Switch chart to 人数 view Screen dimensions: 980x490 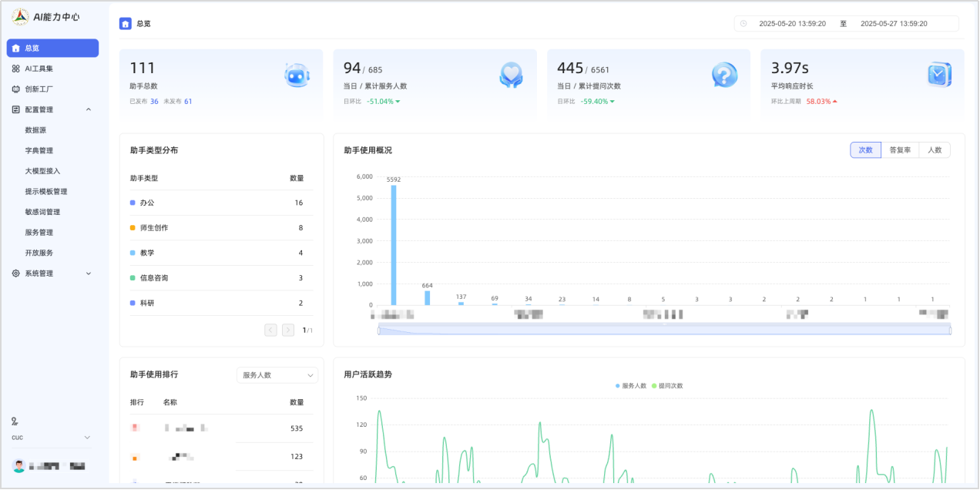click(x=935, y=150)
